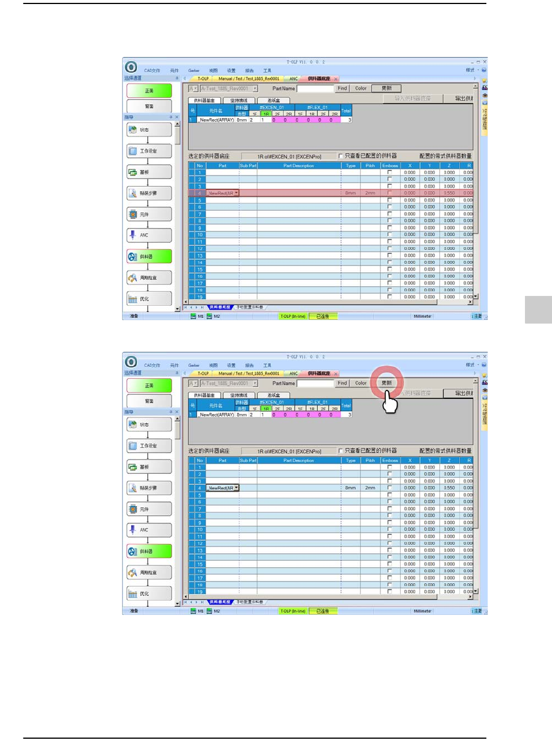
Task: Open NewRect(AR part dropdown in lower screenshot
Action: 236,488
